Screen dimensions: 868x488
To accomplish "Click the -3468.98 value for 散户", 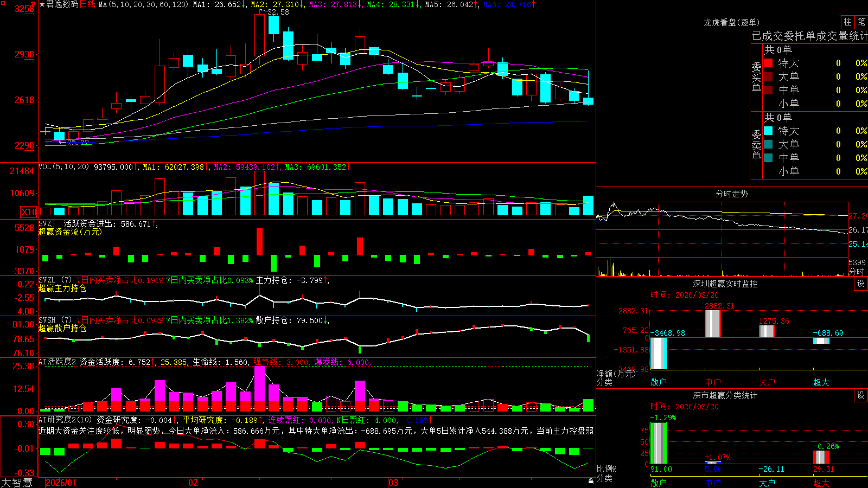I will [x=668, y=333].
